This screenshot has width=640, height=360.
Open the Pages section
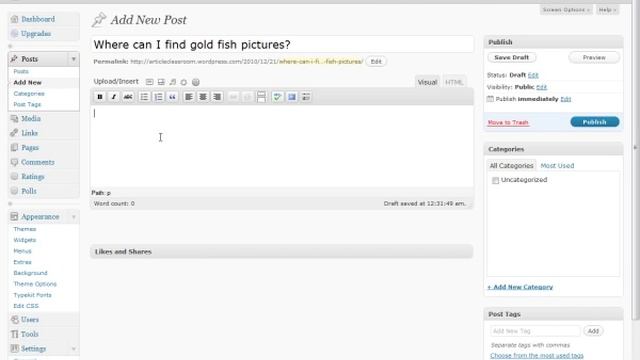[30, 147]
